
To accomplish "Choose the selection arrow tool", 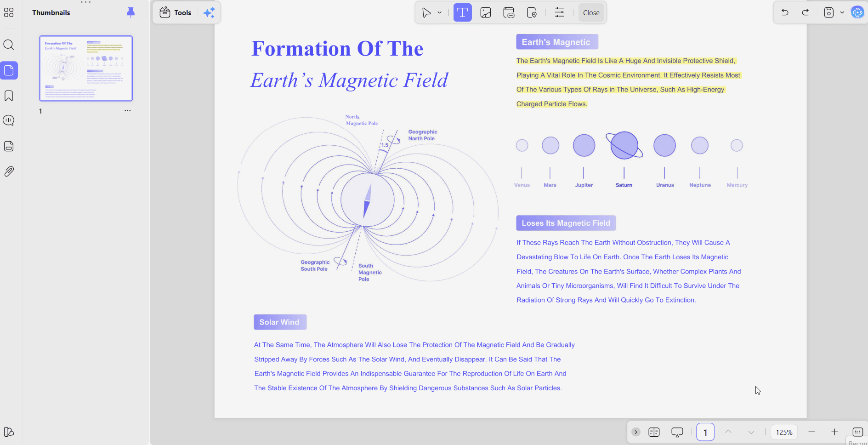I will [x=426, y=12].
